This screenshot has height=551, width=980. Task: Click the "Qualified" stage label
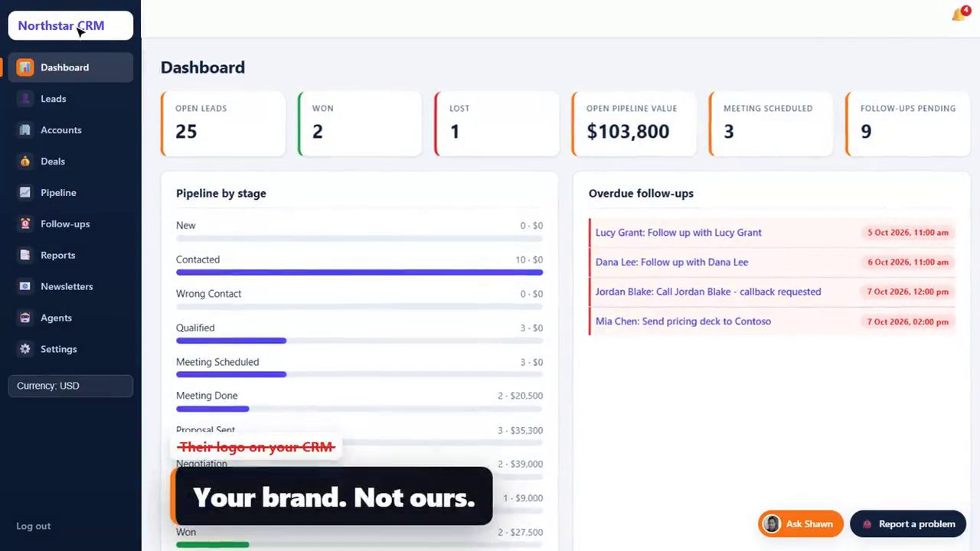195,328
